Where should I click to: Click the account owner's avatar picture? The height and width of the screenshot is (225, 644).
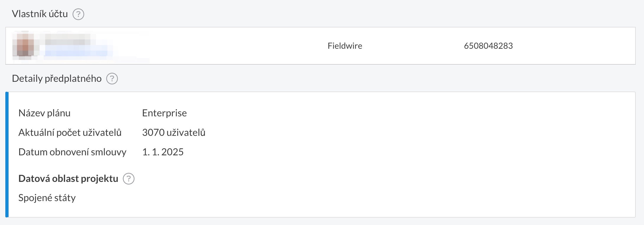click(23, 45)
